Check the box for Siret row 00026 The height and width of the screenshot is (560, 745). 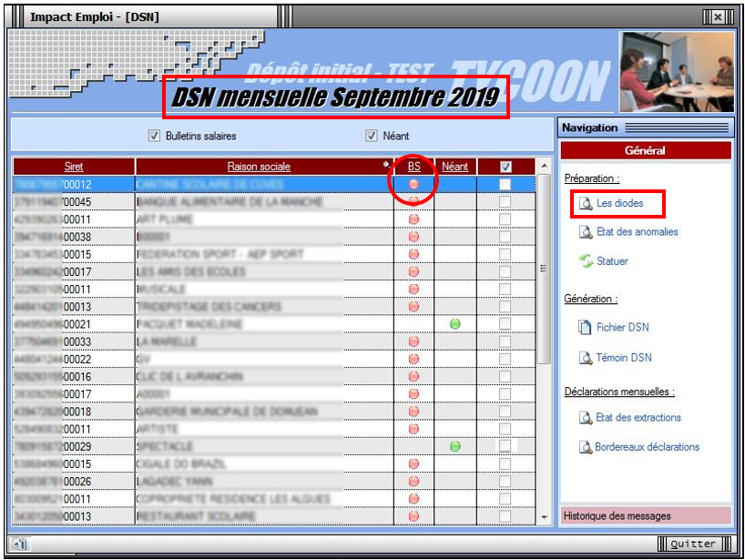pos(505,481)
